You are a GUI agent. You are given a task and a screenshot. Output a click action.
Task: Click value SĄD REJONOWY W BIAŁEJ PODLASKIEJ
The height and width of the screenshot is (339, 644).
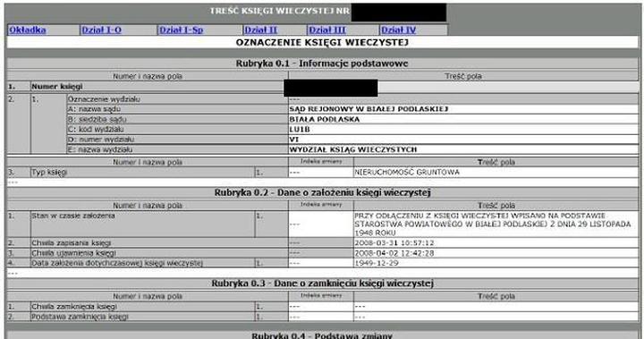click(x=369, y=109)
